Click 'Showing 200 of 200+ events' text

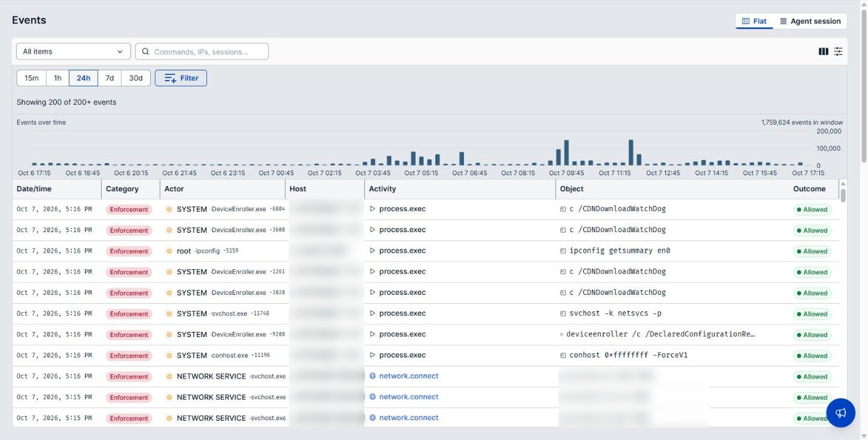[x=66, y=102]
